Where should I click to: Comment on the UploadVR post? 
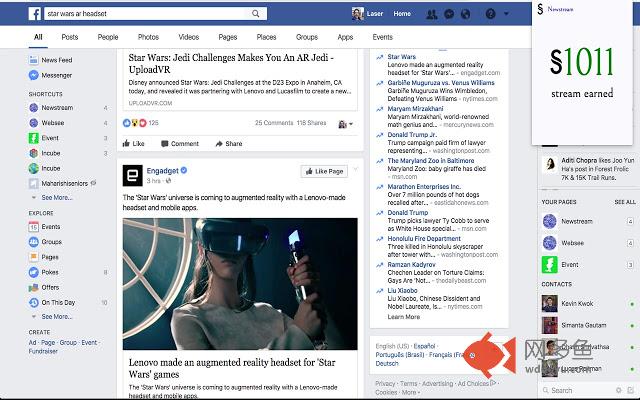180,144
